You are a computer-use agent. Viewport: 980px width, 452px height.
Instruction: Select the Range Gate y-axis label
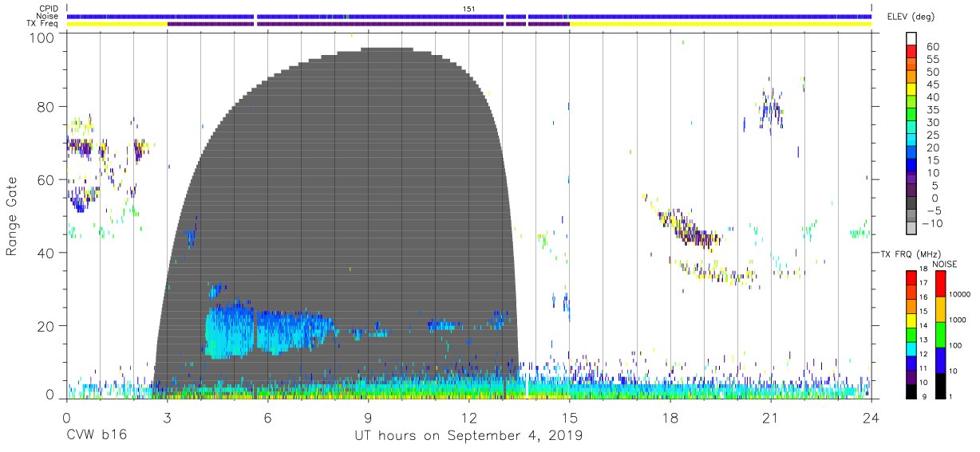click(x=13, y=217)
